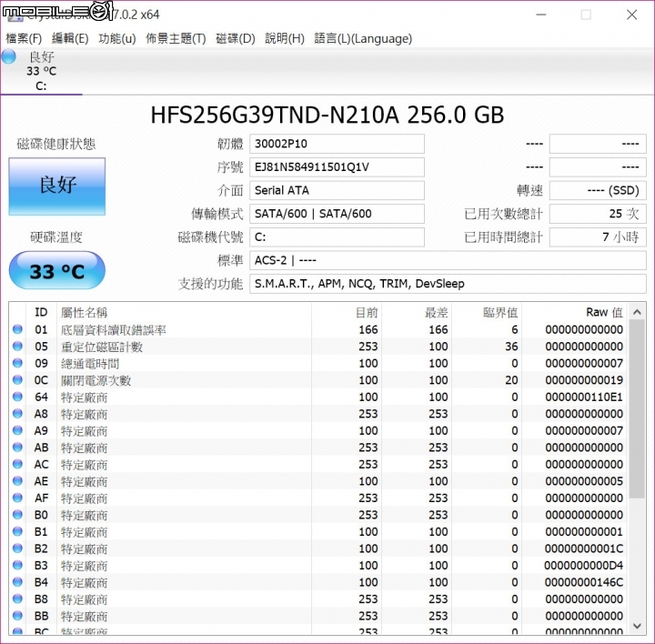Click the serial number field EJ81N584911501Q1V
The width and height of the screenshot is (655, 644).
tap(337, 167)
